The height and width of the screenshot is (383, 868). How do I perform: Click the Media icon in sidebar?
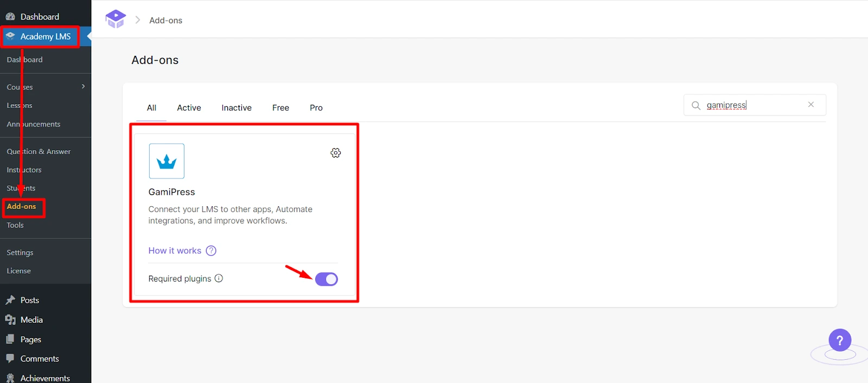(10, 320)
